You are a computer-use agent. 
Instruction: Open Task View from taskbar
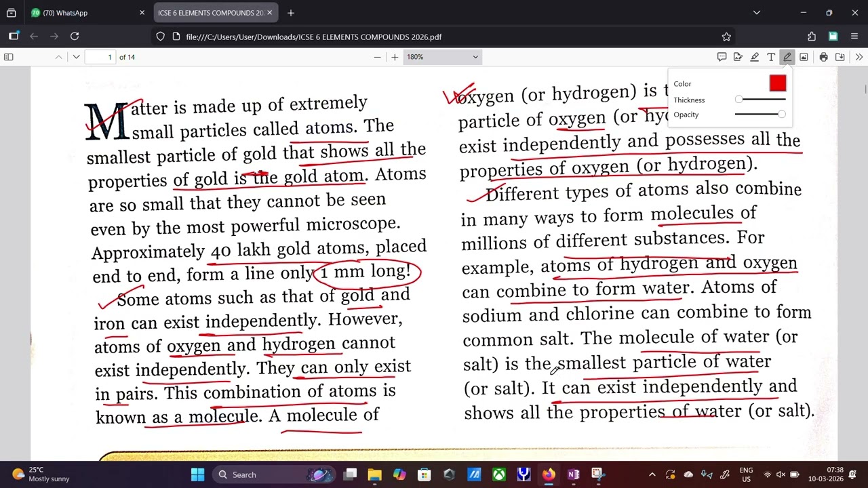(350, 474)
